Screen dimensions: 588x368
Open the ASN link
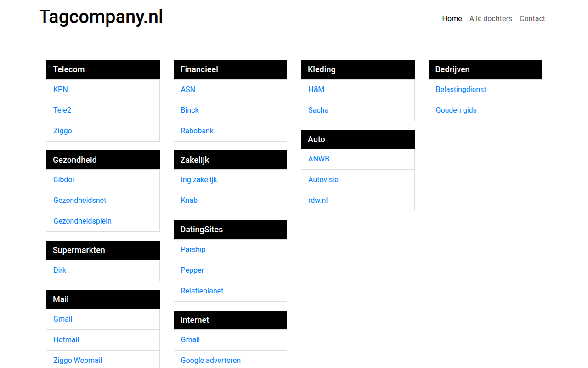[x=188, y=89]
